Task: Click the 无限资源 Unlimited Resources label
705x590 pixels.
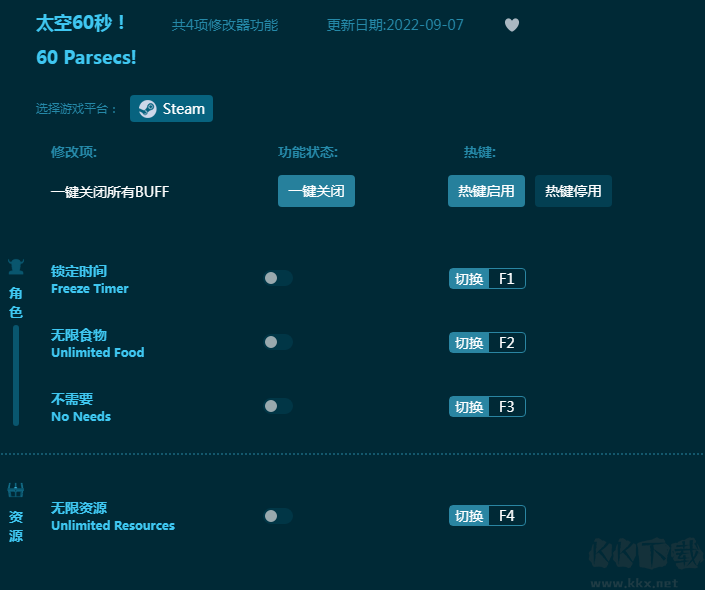Action: pos(113,517)
